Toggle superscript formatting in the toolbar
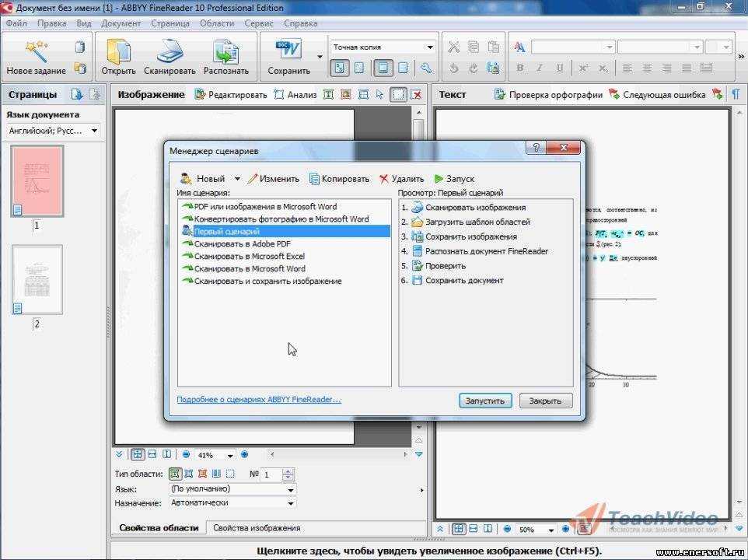This screenshot has height=560, width=748. point(583,68)
